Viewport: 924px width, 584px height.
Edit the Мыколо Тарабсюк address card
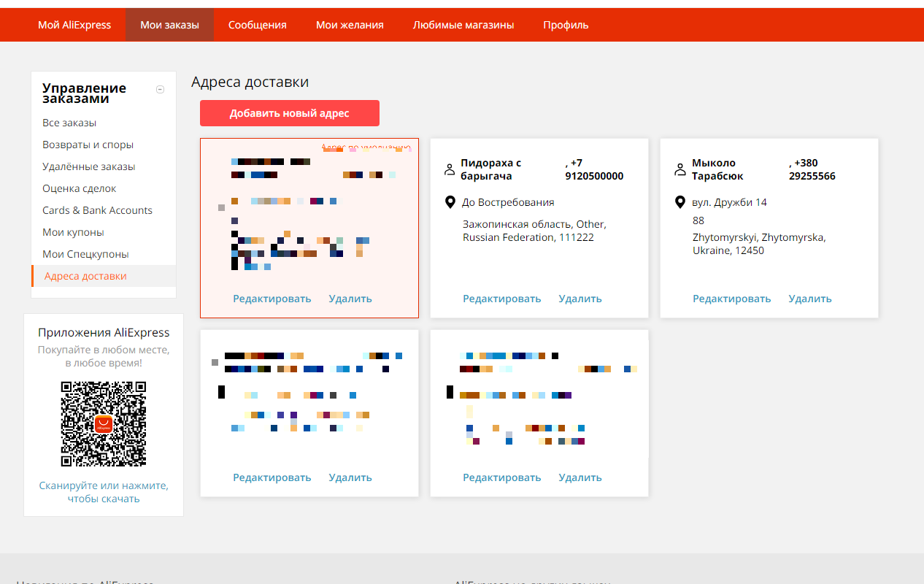tap(732, 299)
